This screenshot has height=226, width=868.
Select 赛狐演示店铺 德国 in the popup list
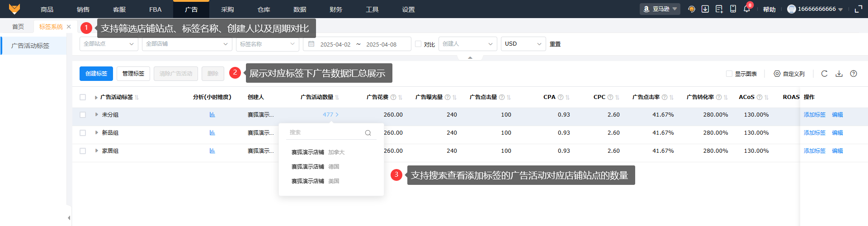tap(315, 167)
